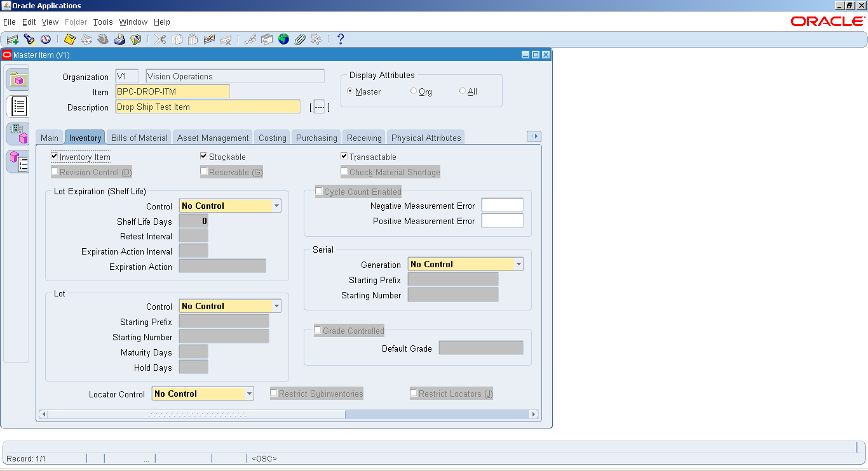The image size is (868, 471).
Task: Click the Switch Responsibilities hat icon
Action: coord(103,39)
